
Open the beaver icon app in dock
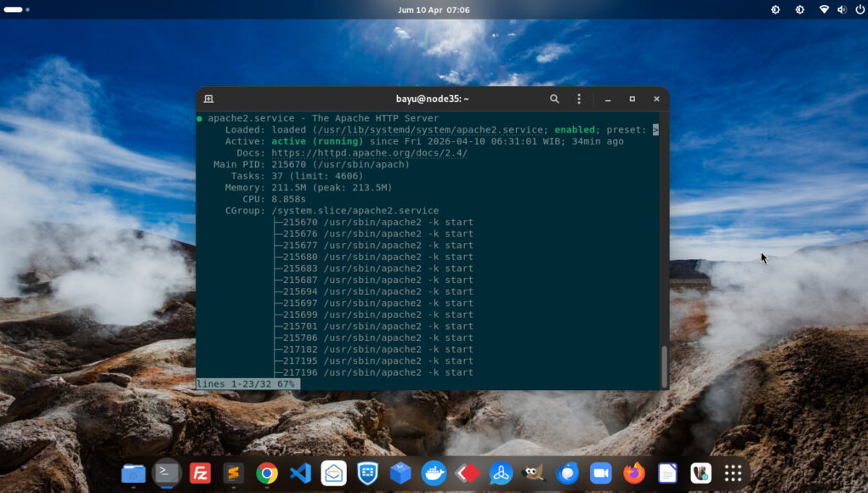(x=701, y=473)
